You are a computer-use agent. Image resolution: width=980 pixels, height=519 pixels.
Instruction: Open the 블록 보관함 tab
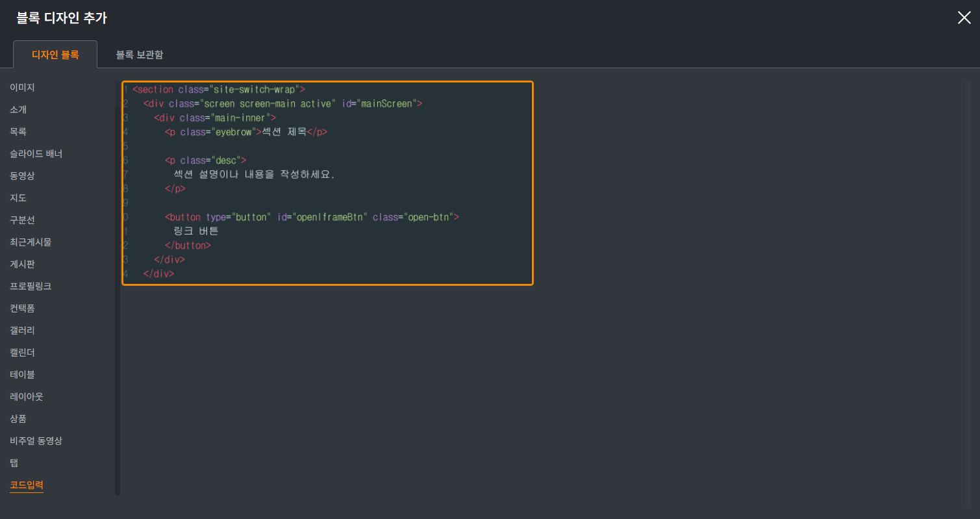[140, 55]
